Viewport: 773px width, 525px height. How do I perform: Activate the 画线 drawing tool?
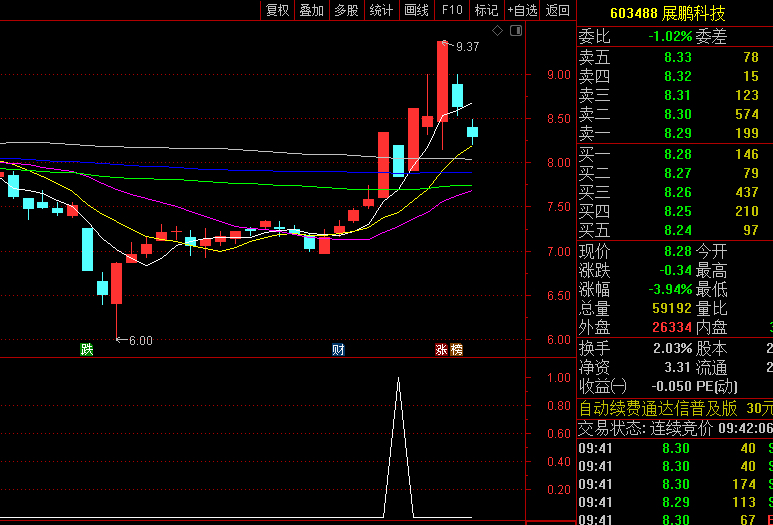click(x=417, y=10)
